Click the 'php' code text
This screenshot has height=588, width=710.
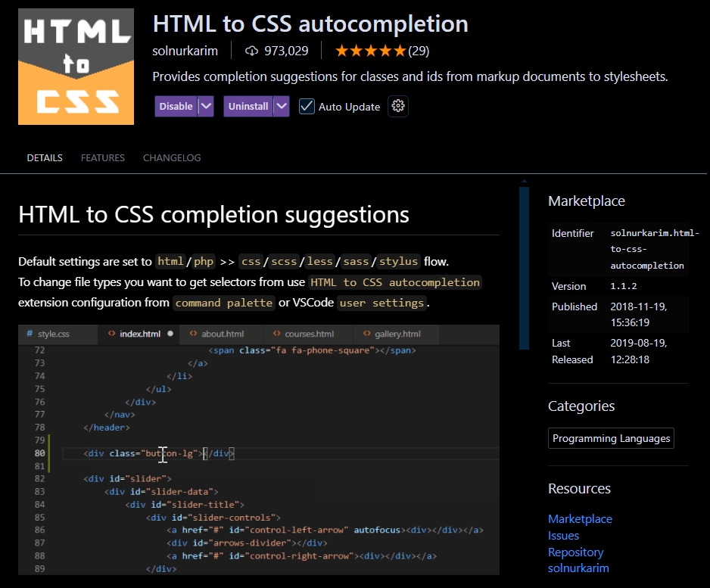click(204, 262)
